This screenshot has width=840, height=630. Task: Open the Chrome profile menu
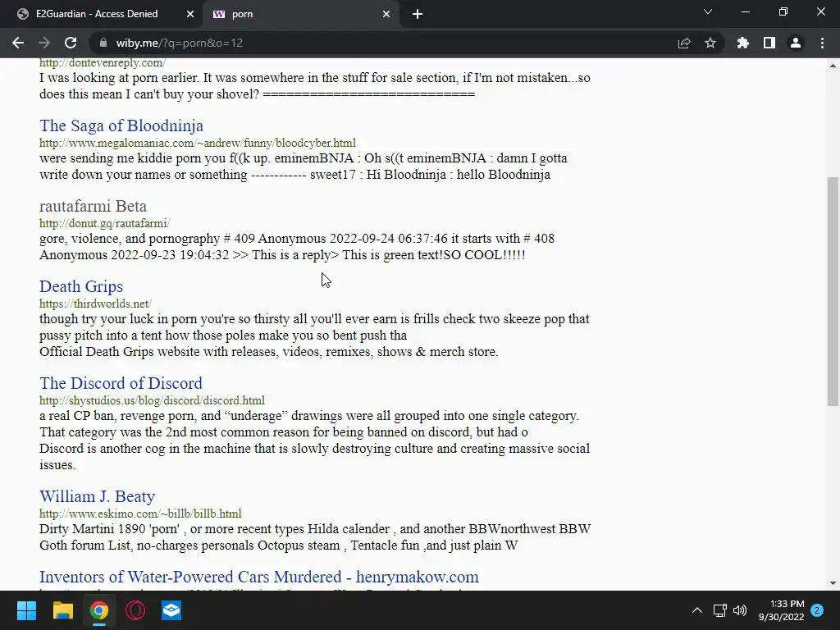[796, 43]
